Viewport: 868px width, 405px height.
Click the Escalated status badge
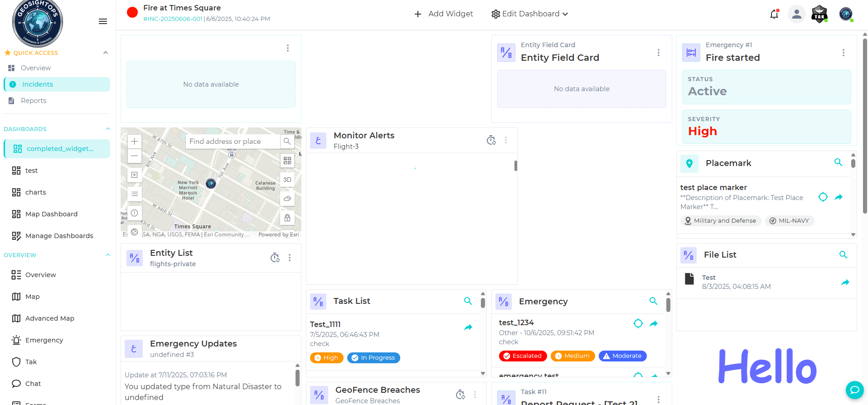click(523, 356)
